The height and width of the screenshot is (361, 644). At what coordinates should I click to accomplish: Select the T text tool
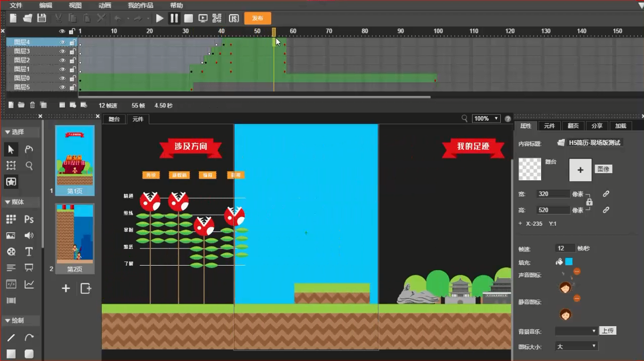click(29, 251)
